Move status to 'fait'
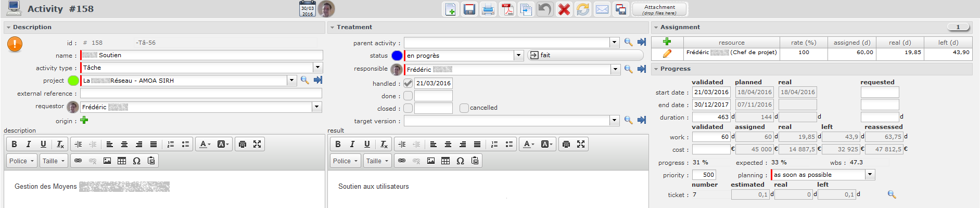980x208 pixels. 586,55
